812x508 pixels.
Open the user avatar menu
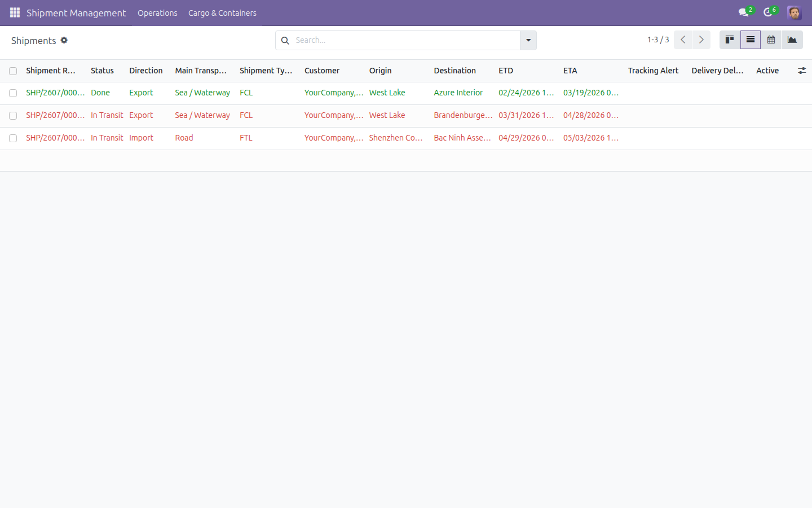pos(795,12)
